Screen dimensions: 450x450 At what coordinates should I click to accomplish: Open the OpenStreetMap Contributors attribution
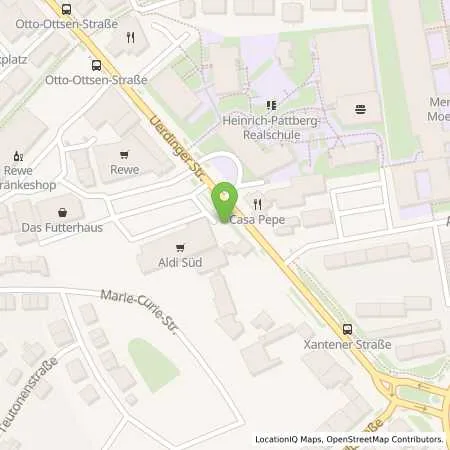(x=385, y=439)
